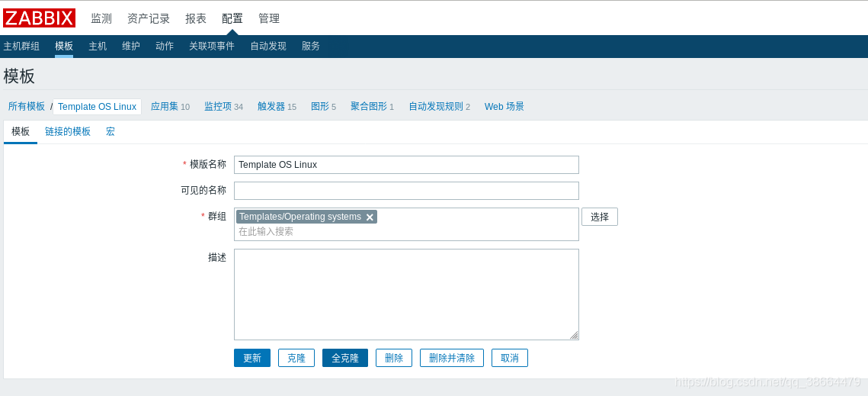Open 监控项 34 link
Screen dimensions: 868x396
tap(223, 107)
